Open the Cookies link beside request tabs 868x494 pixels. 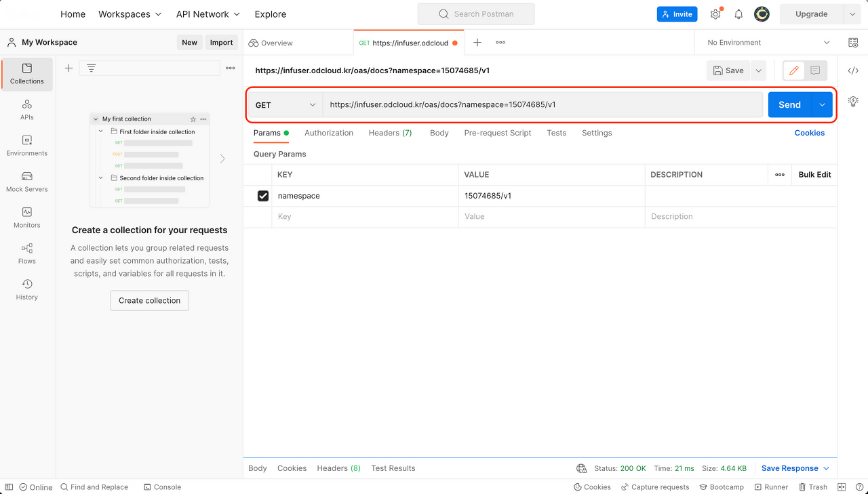click(x=810, y=133)
